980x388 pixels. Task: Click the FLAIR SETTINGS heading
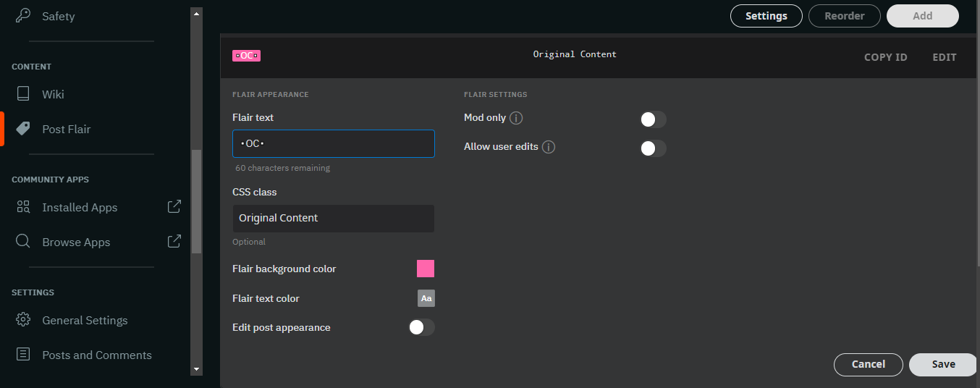click(x=495, y=95)
